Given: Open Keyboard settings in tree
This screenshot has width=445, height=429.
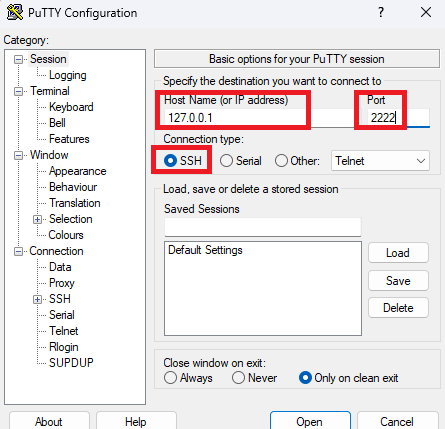Looking at the screenshot, I should click(71, 107).
